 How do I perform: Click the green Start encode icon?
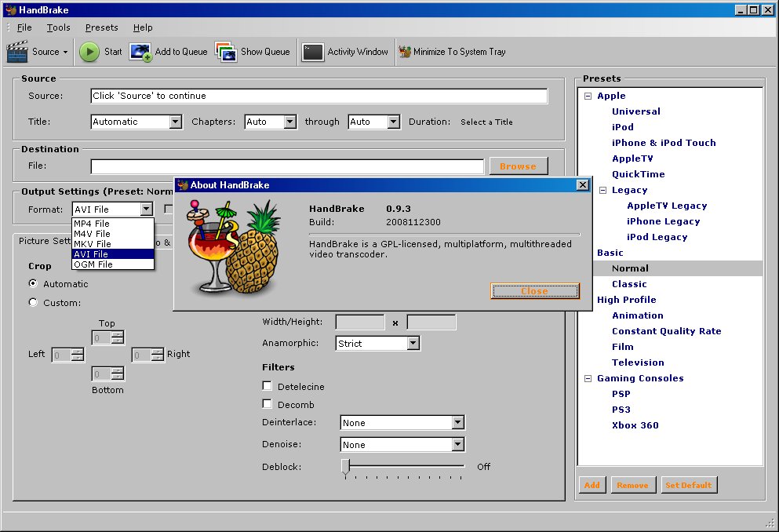click(x=89, y=52)
